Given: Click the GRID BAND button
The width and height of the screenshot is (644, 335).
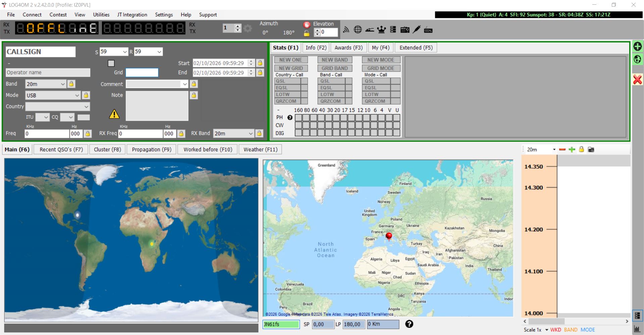Looking at the screenshot, I should coord(335,68).
